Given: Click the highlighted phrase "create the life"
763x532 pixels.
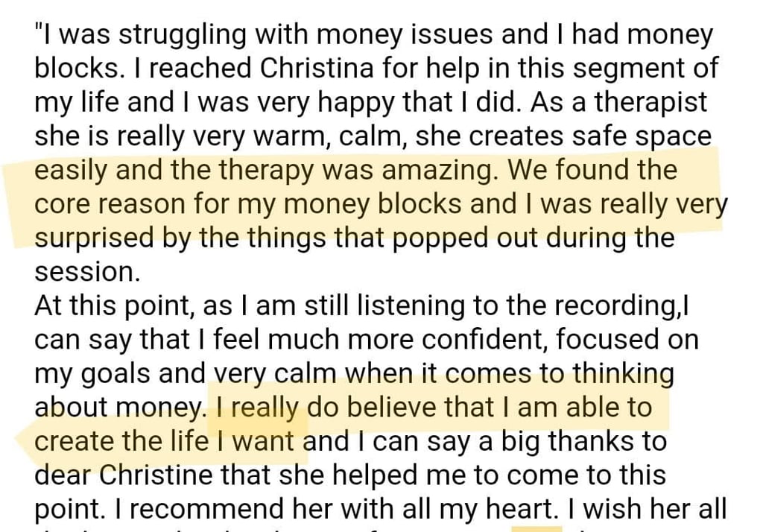Looking at the screenshot, I should (122, 441).
